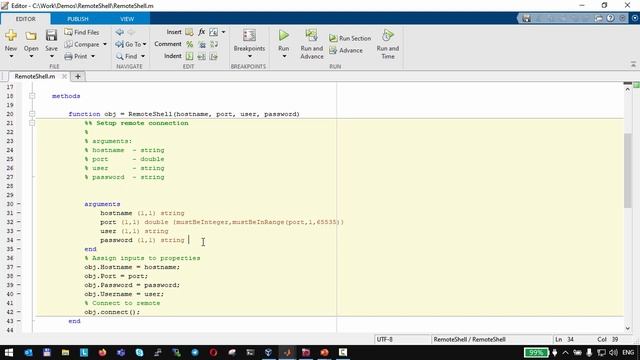
Task: Toggle breakpoint dash on line 34
Action: coord(19,240)
